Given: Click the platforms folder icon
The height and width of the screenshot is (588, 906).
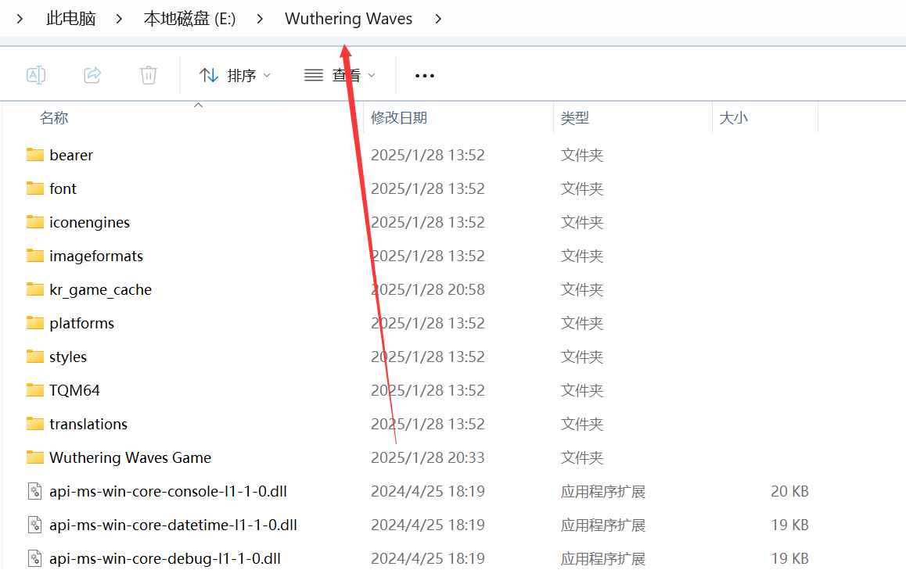Looking at the screenshot, I should (34, 323).
